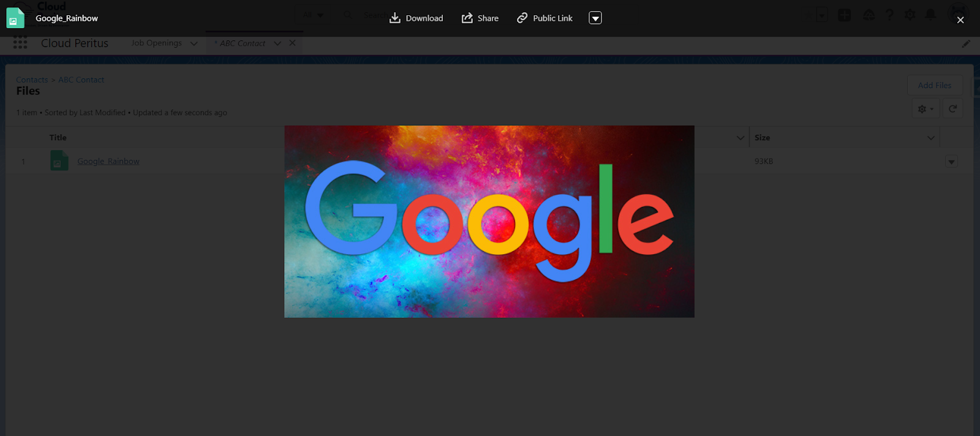The image size is (980, 436).
Task: Expand the ABC Contact tab chevron
Action: pos(277,43)
